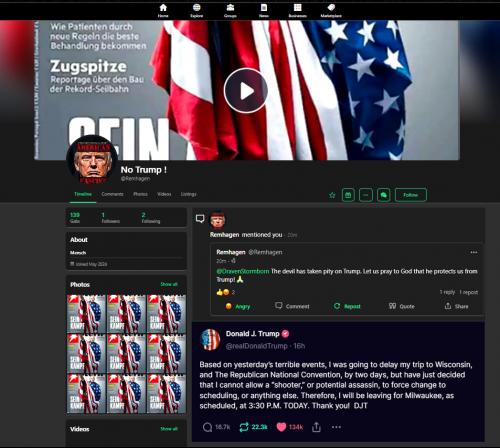This screenshot has height=448, width=500.
Task: Show all photos
Action: pos(169,284)
